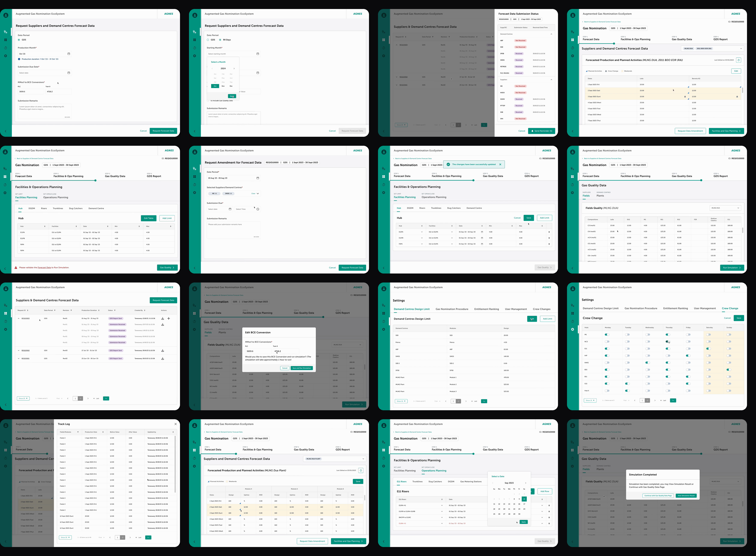The height and width of the screenshot is (556, 756).
Task: Open the Gas Metering Stations tab
Action: point(471,482)
